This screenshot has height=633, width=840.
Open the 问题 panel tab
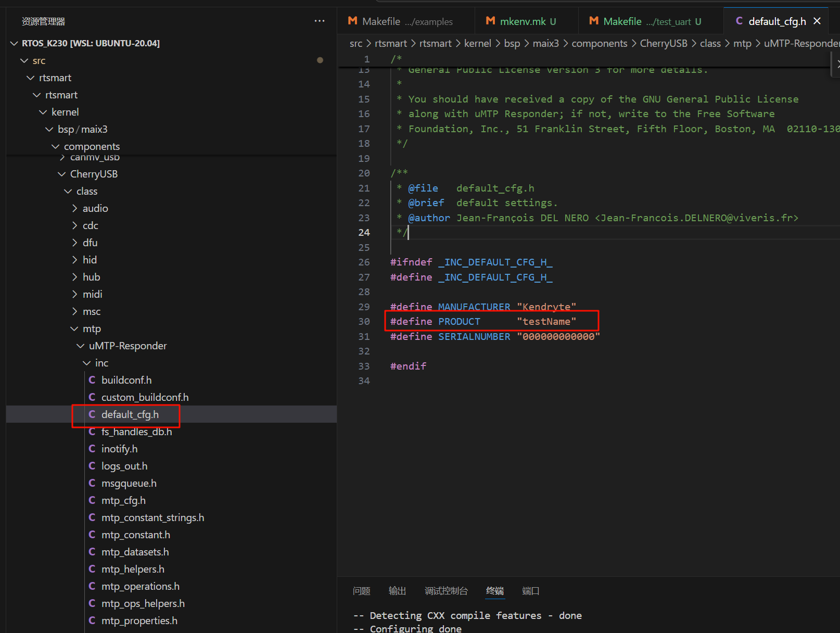tap(361, 591)
